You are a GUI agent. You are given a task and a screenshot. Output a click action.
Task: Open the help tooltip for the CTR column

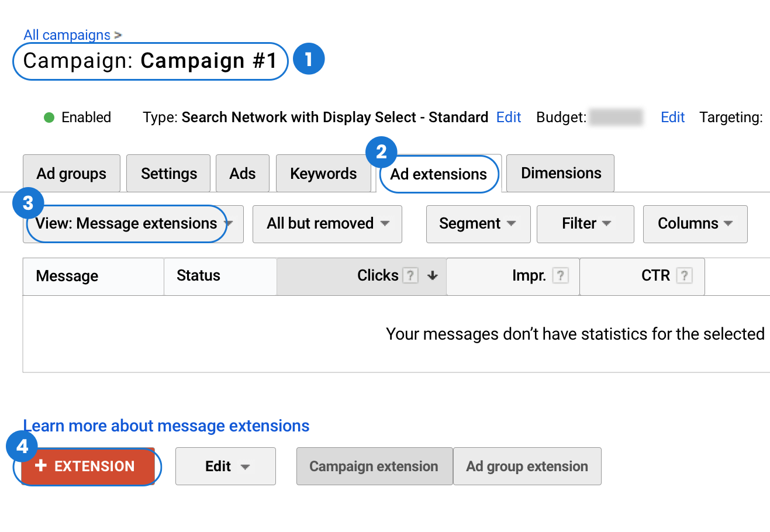coord(685,275)
